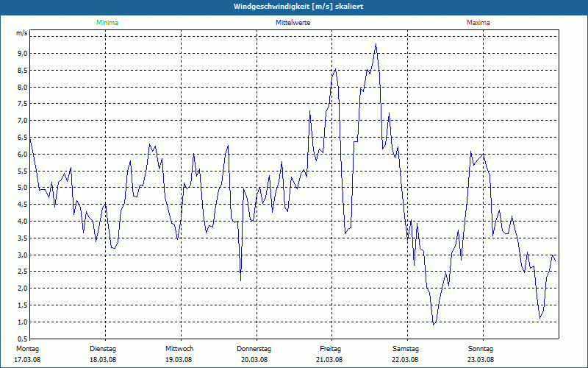
Task: Click the 5,0 y-axis value
Action: click(x=23, y=188)
